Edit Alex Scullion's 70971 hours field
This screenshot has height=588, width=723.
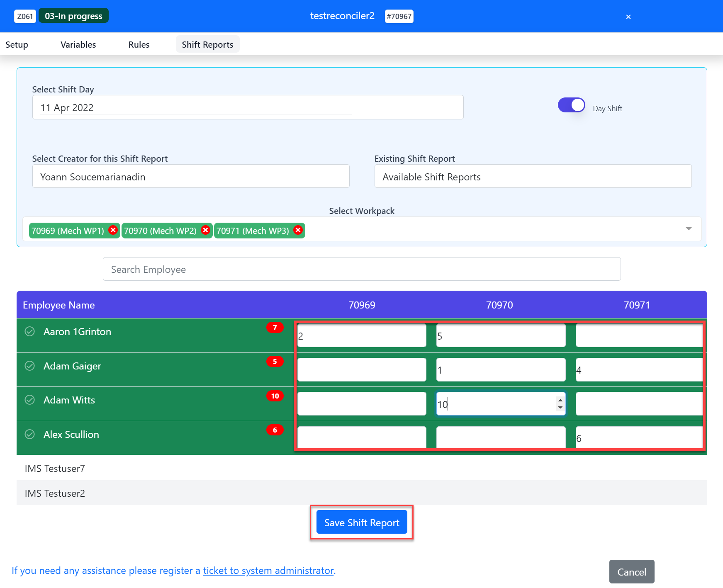point(639,437)
